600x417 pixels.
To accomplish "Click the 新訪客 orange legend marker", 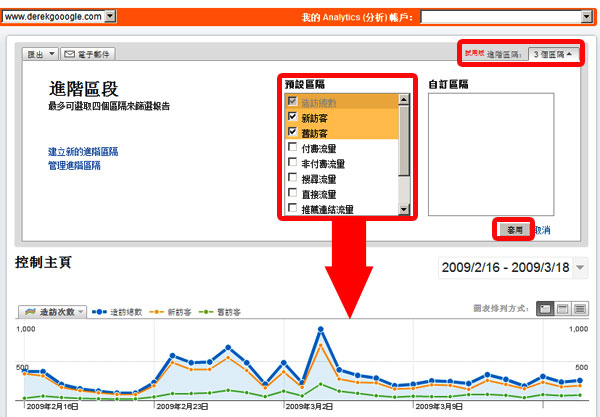I will click(157, 312).
